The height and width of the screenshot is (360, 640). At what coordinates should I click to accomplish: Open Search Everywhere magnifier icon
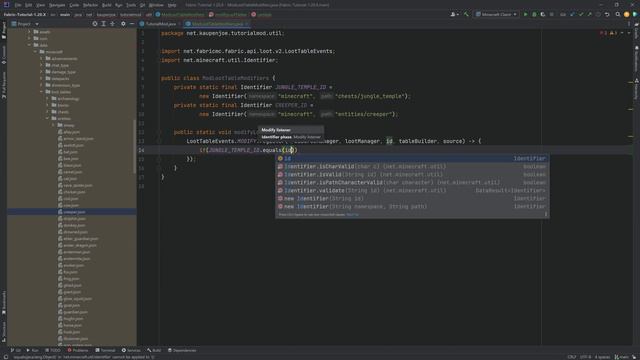coord(618,14)
